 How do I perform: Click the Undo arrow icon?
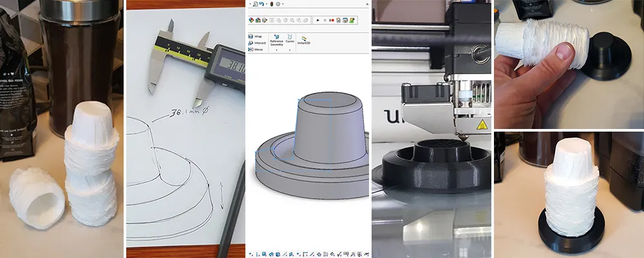(261, 4)
